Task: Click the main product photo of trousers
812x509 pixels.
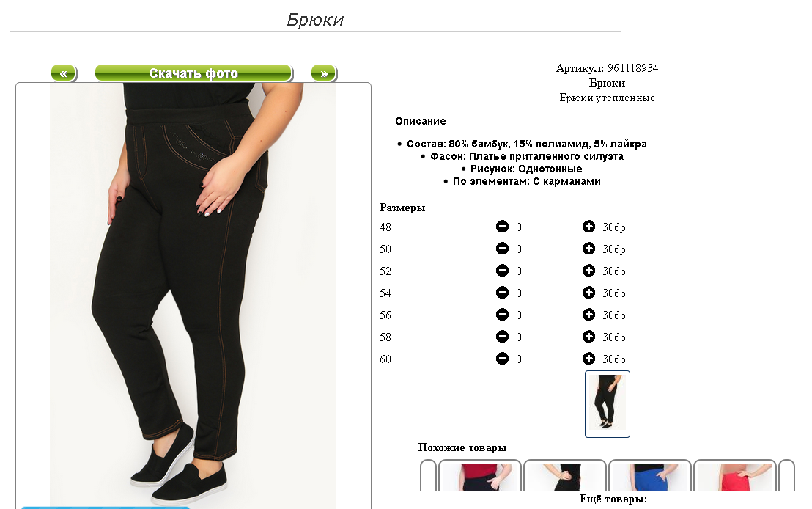Action: coord(193,296)
